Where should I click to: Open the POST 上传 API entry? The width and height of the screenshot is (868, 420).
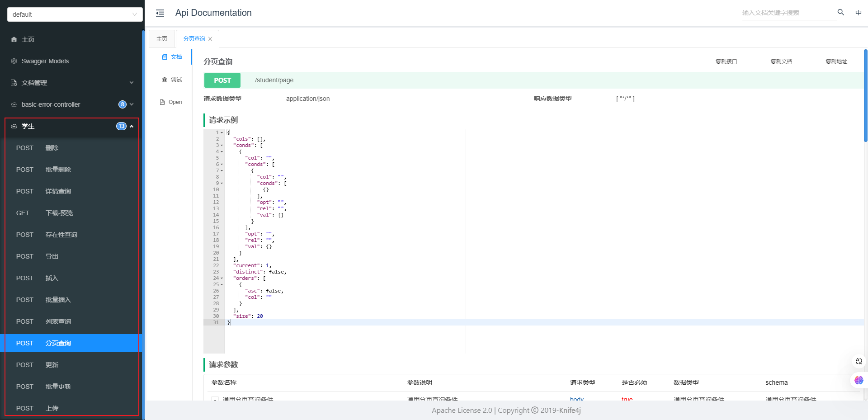point(71,408)
